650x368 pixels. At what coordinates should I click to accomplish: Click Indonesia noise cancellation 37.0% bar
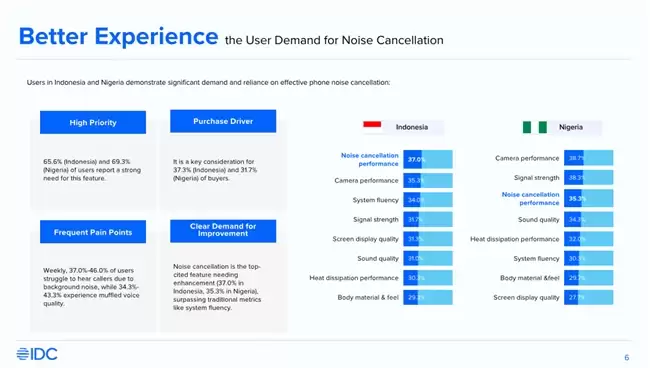coord(428,160)
